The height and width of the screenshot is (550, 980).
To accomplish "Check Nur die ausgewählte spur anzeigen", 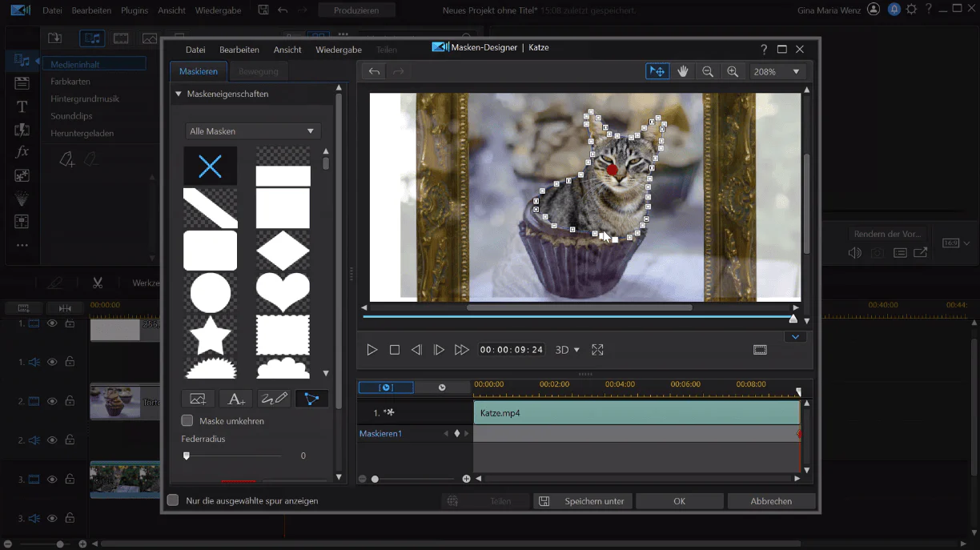I will 173,500.
